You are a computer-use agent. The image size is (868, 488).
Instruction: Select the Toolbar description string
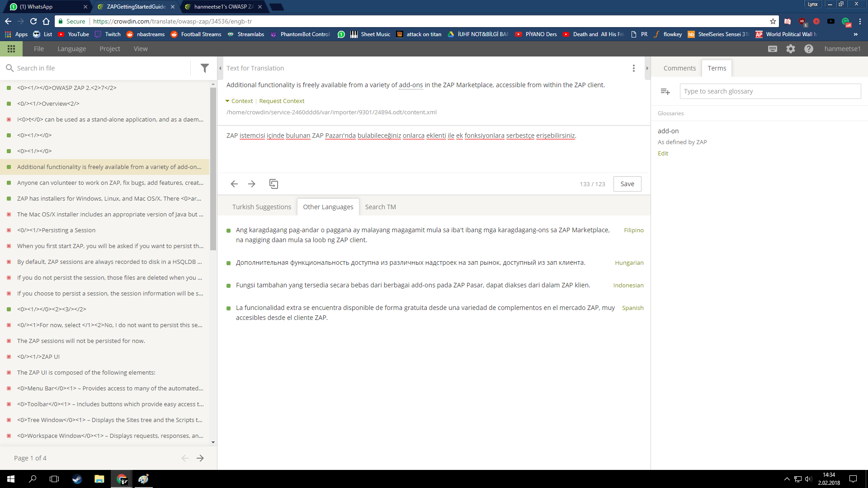tap(105, 404)
